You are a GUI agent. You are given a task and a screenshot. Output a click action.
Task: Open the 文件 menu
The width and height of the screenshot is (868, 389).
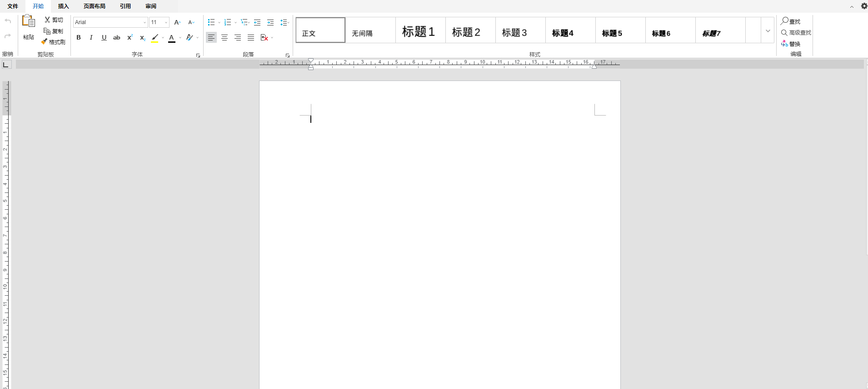(x=13, y=6)
